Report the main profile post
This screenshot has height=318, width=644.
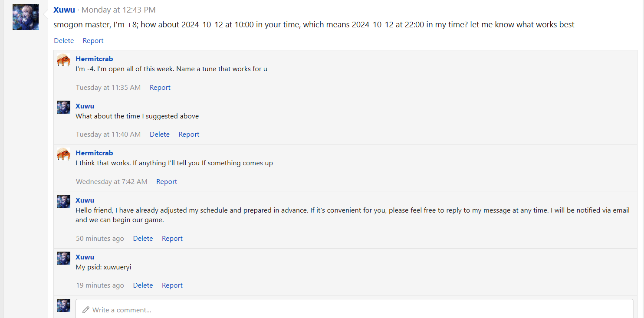[x=93, y=41]
